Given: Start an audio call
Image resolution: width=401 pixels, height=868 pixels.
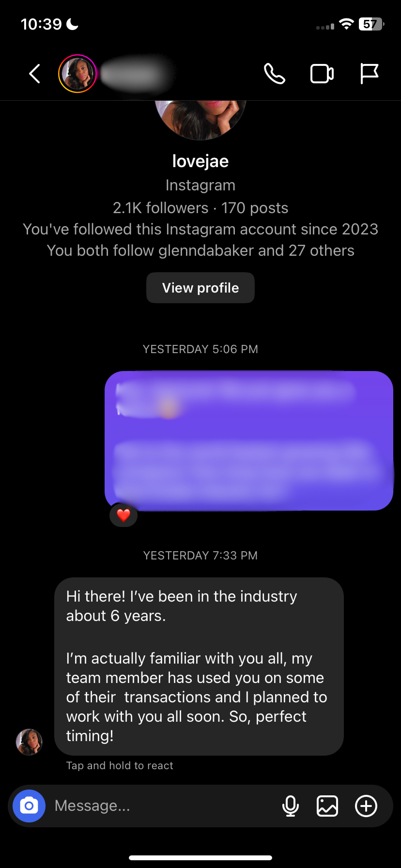Looking at the screenshot, I should click(x=274, y=74).
